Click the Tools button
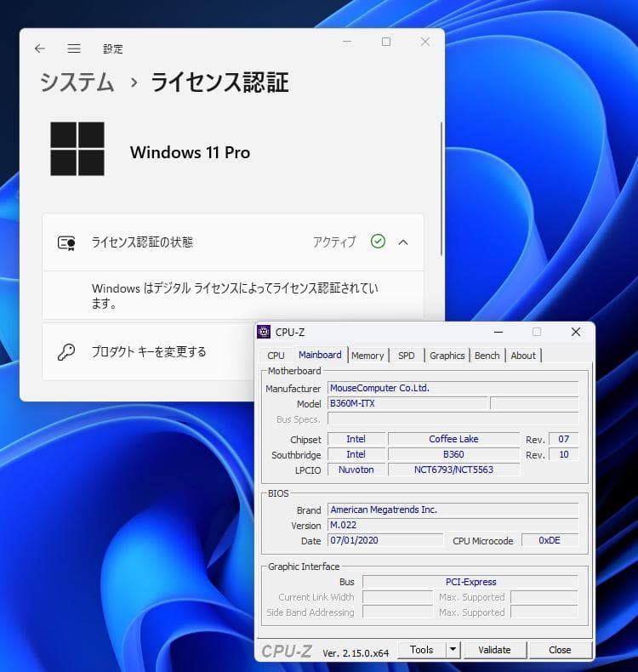638x672 pixels. (x=421, y=650)
